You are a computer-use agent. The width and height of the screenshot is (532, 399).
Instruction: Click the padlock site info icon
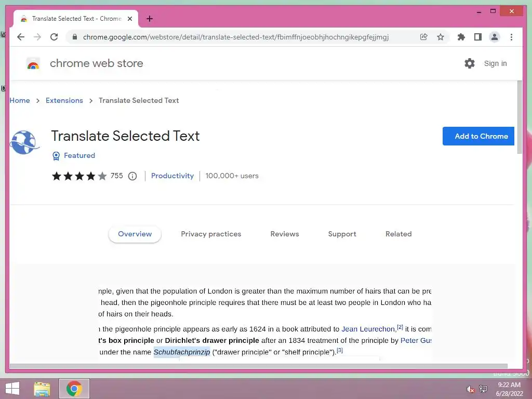click(x=75, y=37)
